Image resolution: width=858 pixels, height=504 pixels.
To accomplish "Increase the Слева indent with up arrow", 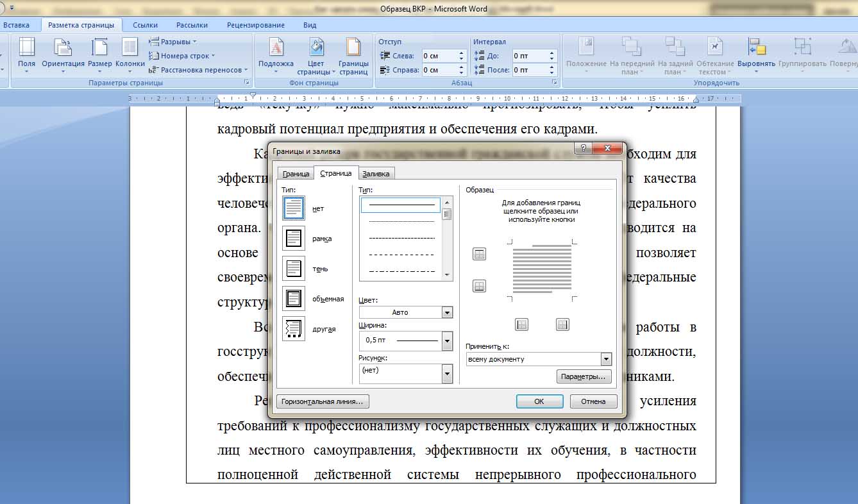I will (462, 53).
